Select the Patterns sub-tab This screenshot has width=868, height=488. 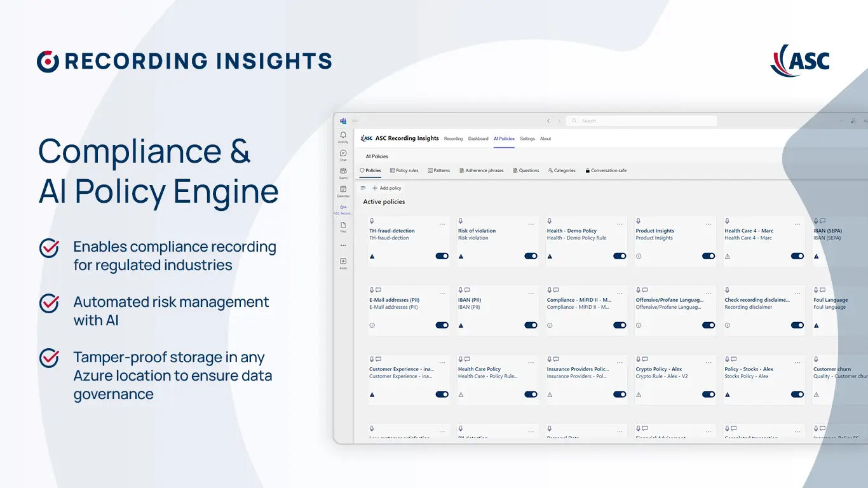click(439, 170)
